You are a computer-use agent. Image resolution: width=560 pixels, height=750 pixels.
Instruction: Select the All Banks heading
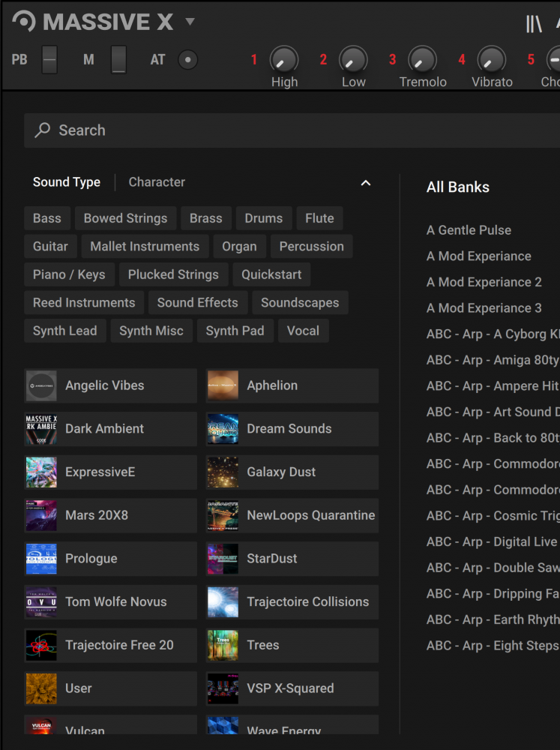[x=457, y=187]
